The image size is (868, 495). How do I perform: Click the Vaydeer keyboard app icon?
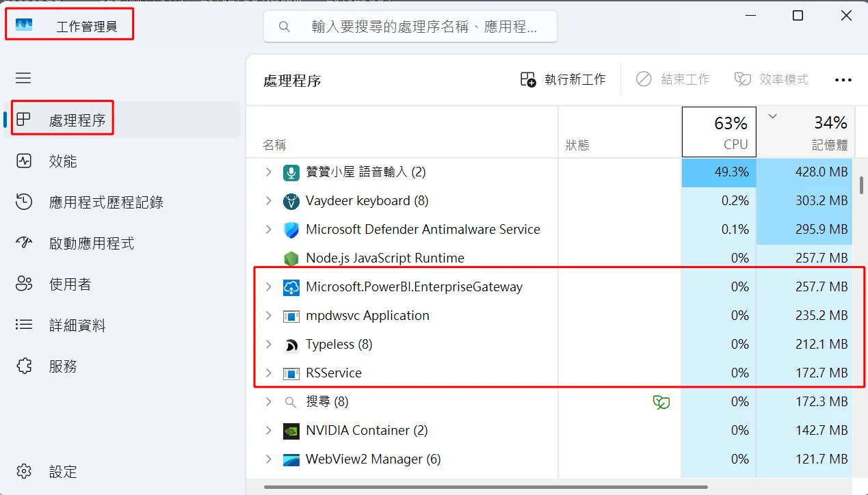coord(291,201)
